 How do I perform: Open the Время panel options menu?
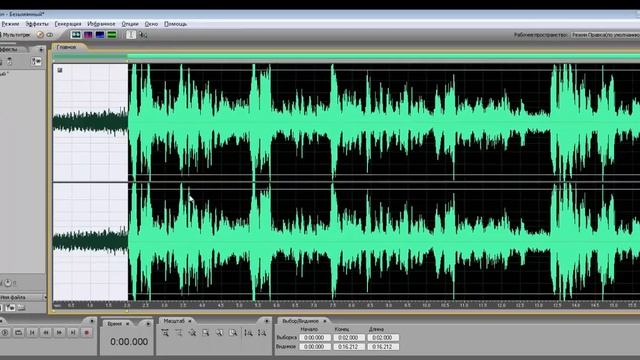[x=148, y=324]
